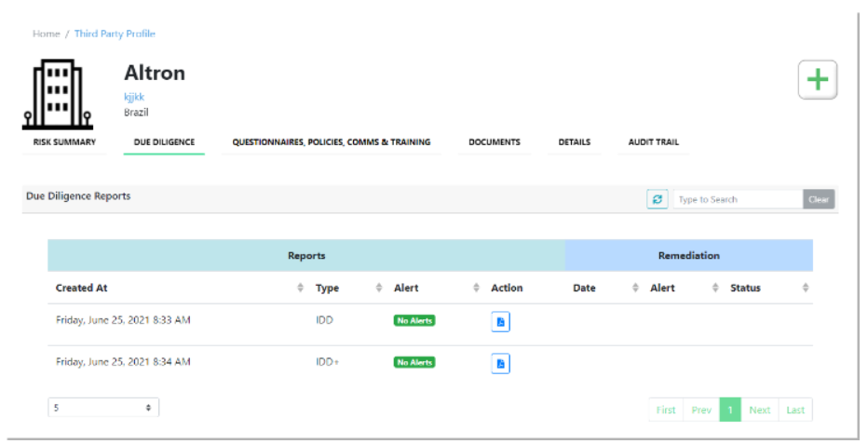
Task: Open the rows-per-page dropdown showing 5
Action: (x=103, y=408)
